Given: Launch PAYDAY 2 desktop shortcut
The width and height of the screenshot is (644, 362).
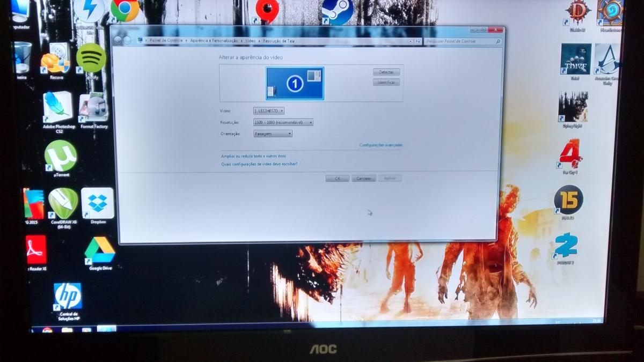Looking at the screenshot, I should tap(565, 248).
